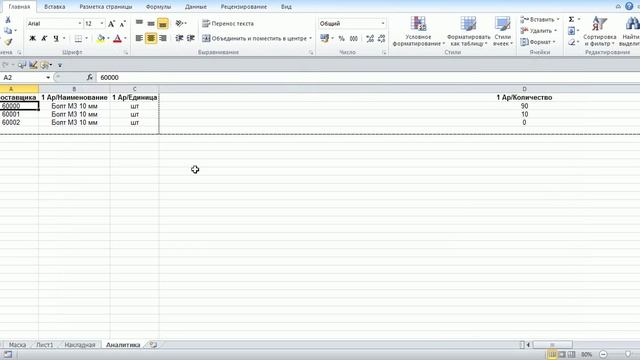Decrease indent icon
640x360 pixels.
(x=179, y=38)
